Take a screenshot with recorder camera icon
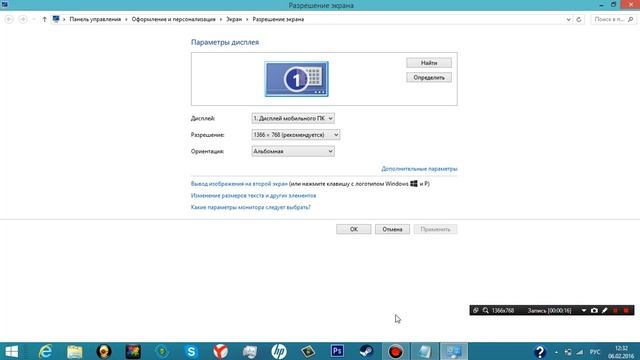This screenshot has height=360, width=640. [594, 311]
